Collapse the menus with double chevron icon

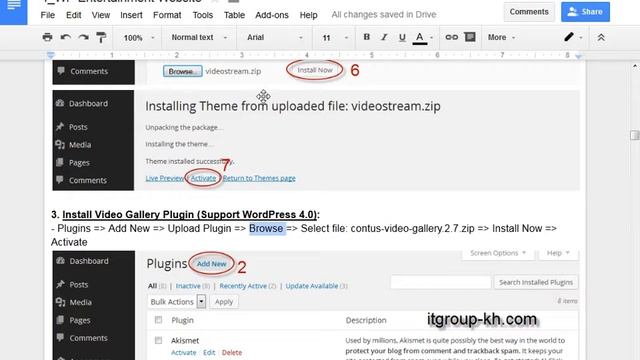point(601,38)
